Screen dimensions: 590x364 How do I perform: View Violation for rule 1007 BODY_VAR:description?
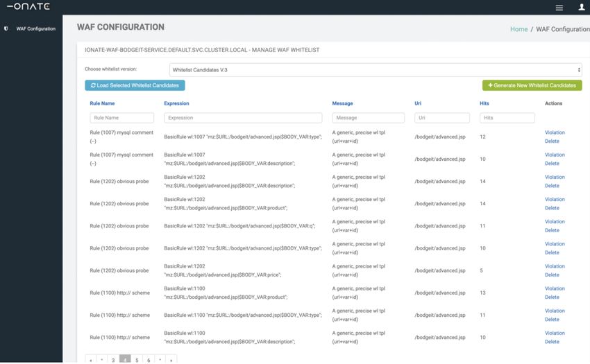pos(555,155)
